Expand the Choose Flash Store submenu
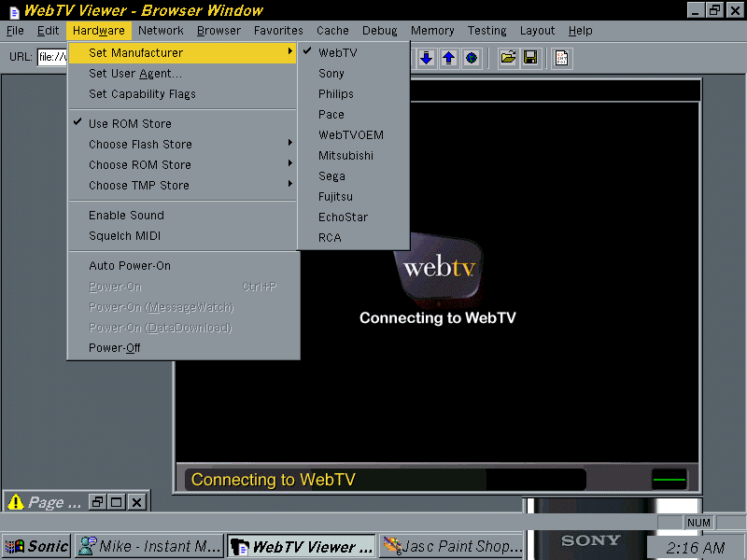747x560 pixels. [140, 144]
